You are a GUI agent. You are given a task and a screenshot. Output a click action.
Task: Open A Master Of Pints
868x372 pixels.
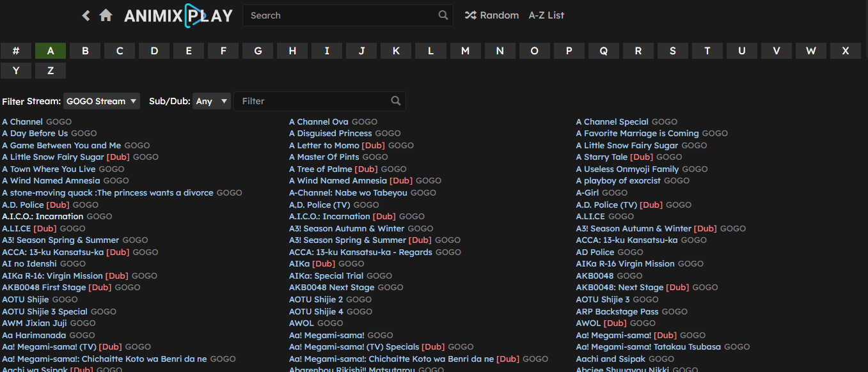coord(324,157)
